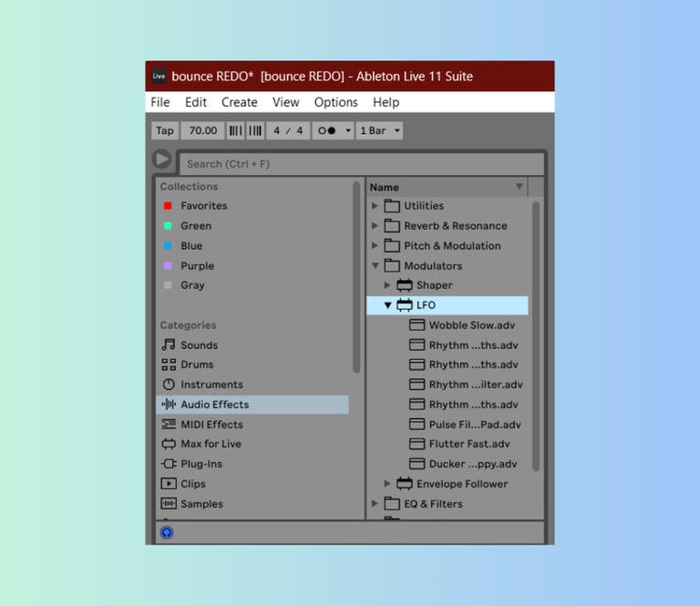700x606 pixels.
Task: Click the Name column sort arrow
Action: pyautogui.click(x=520, y=187)
